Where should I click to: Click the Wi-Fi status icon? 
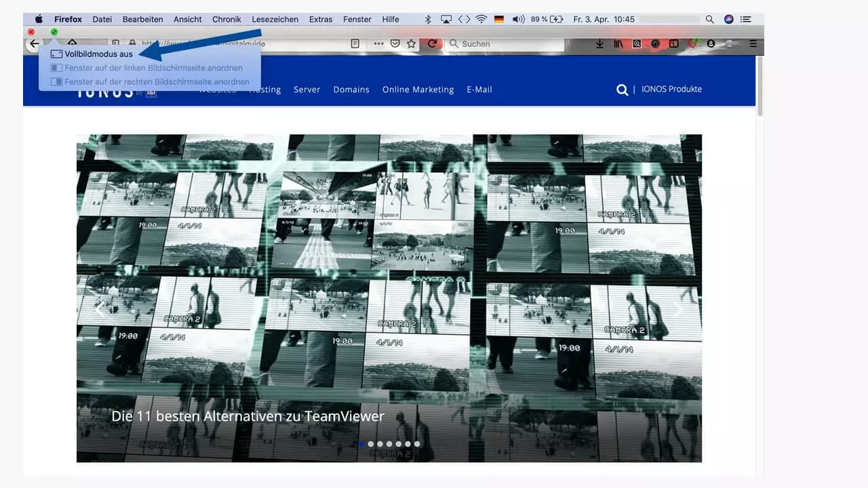pos(481,19)
